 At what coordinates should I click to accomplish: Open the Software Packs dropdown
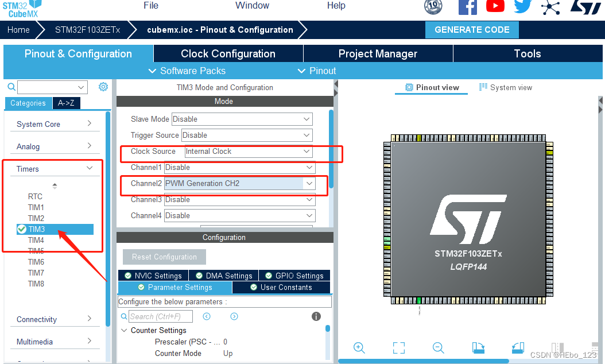[x=187, y=71]
